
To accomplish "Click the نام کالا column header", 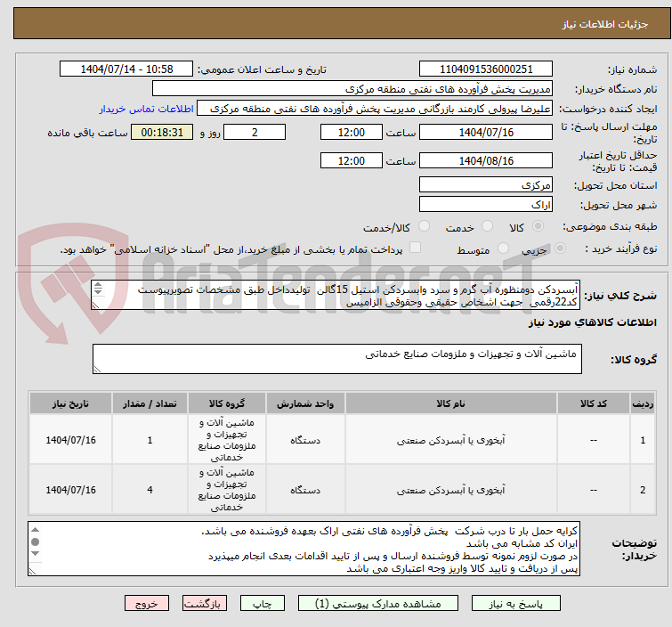I will pyautogui.click(x=457, y=403).
